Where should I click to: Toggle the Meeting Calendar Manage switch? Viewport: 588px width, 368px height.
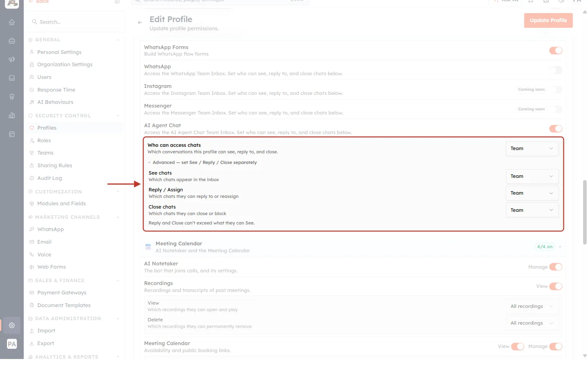pos(556,347)
